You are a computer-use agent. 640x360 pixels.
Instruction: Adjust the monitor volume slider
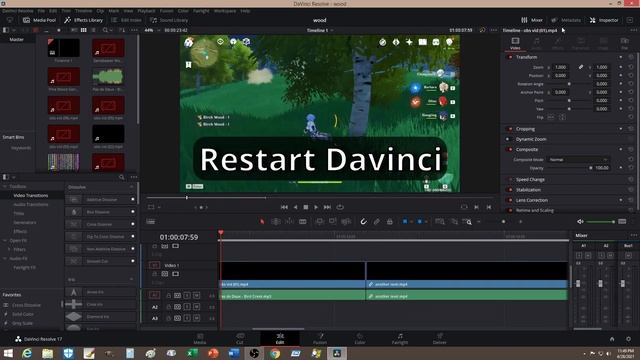coord(601,222)
